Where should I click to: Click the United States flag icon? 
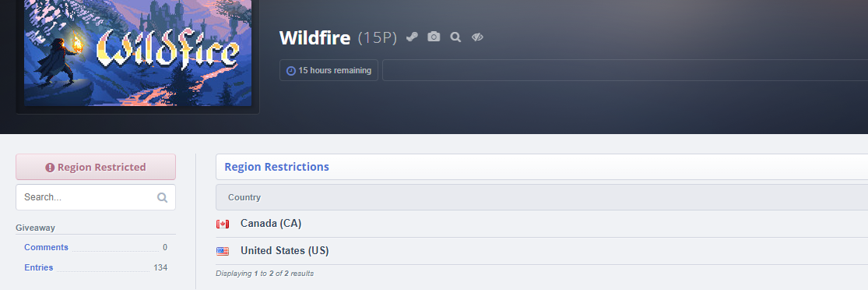(x=223, y=251)
